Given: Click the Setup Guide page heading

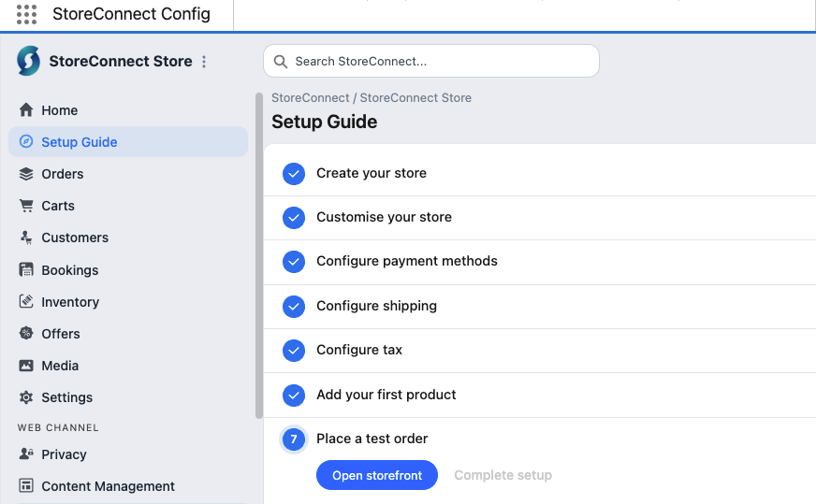Looking at the screenshot, I should coord(324,122).
